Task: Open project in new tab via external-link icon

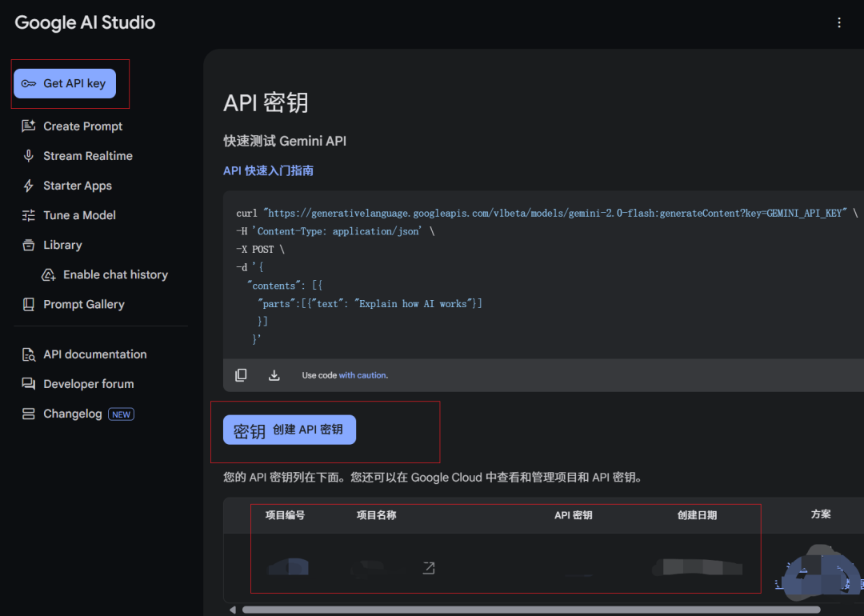Action: [429, 567]
